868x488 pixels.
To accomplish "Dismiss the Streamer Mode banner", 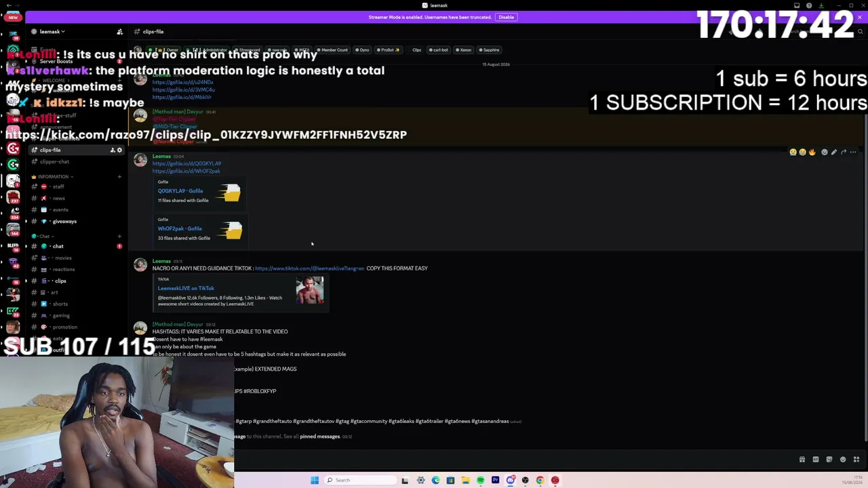I will coord(860,17).
